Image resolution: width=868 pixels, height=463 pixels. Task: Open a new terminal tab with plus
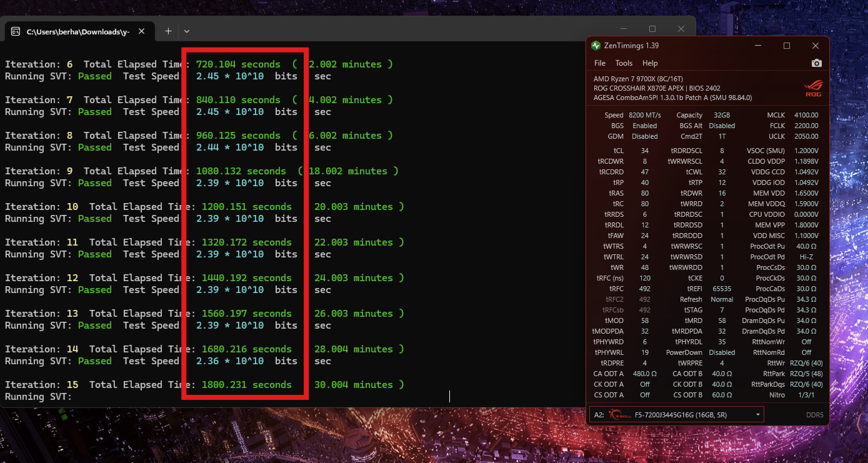tap(168, 31)
